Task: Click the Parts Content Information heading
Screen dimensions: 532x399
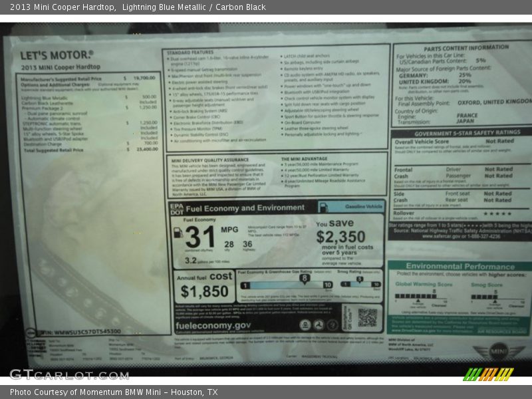Action: 465,47
